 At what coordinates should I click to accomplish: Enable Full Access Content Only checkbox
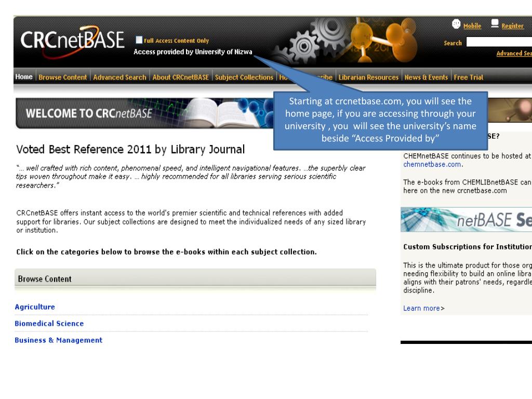139,40
